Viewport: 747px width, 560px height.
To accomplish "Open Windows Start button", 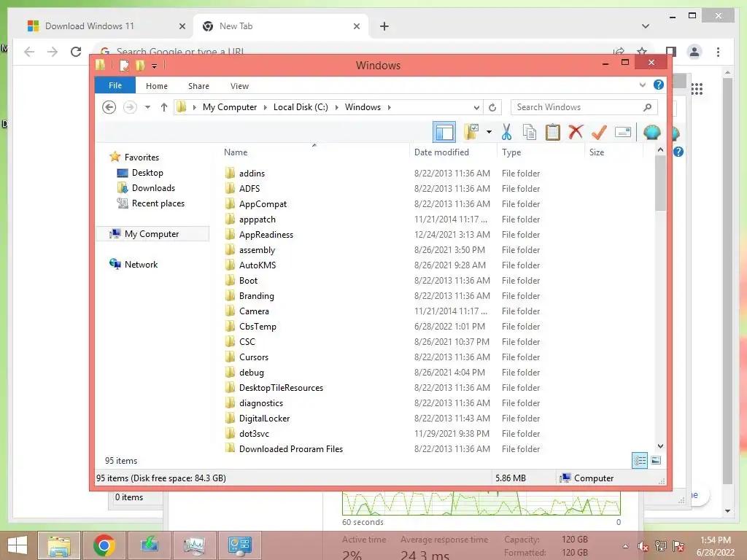I will [x=18, y=545].
